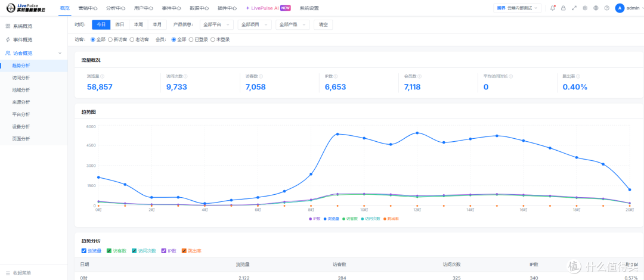The height and width of the screenshot is (280, 644).
Task: Uncheck the 浏览量 checkbox in 趋势分析
Action: click(84, 251)
